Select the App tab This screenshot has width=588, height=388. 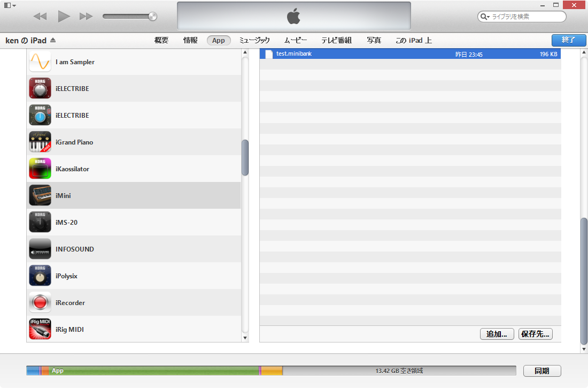[x=219, y=40]
